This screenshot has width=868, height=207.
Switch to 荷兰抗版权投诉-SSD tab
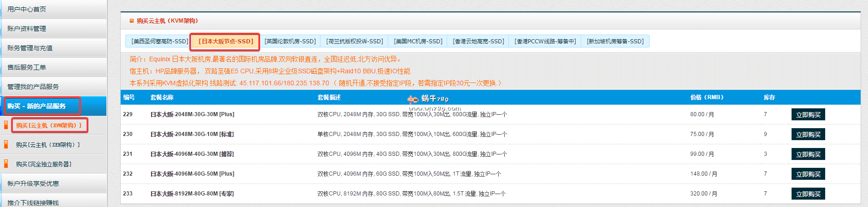[355, 41]
